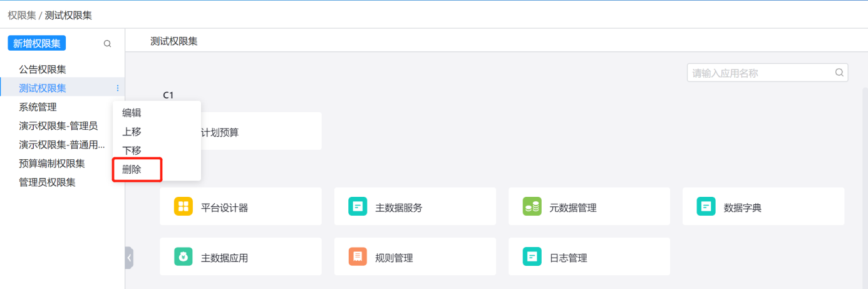868x289 pixels.
Task: Click the orange 规则管理 icon
Action: pyautogui.click(x=358, y=257)
